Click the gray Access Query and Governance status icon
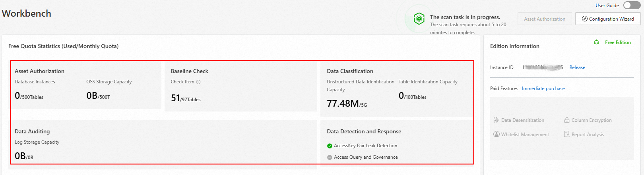Screen dimensions: 644x175 [x=330, y=158]
